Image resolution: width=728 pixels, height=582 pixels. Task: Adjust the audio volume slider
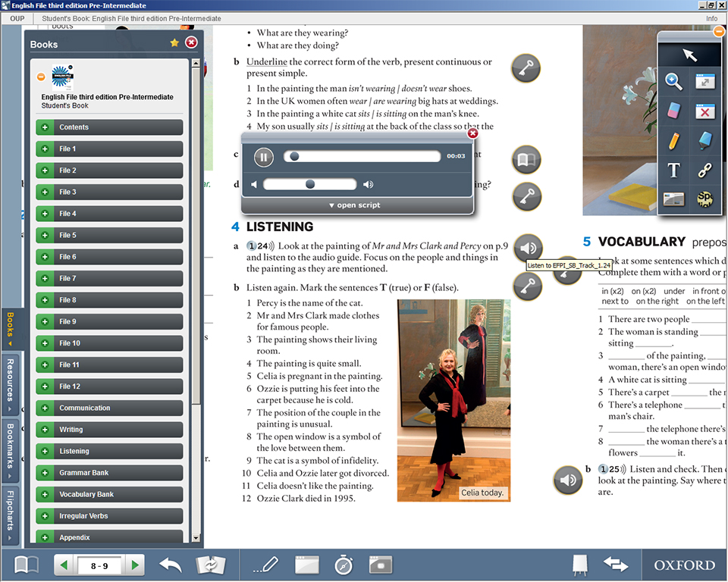(x=310, y=184)
